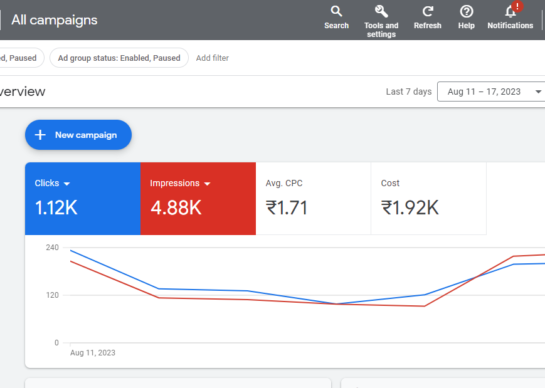Image resolution: width=545 pixels, height=388 pixels.
Task: Open the Clicks metric dropdown arrow
Action: point(67,184)
